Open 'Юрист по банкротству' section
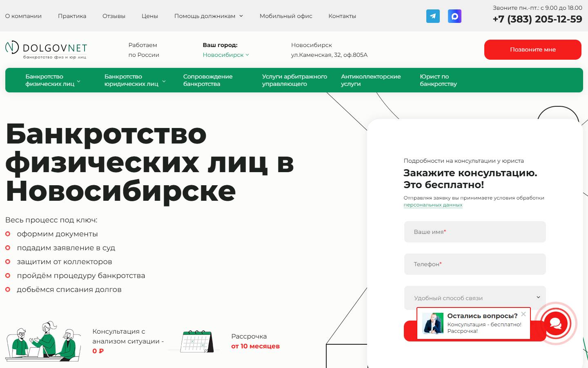588x368 pixels. 438,80
